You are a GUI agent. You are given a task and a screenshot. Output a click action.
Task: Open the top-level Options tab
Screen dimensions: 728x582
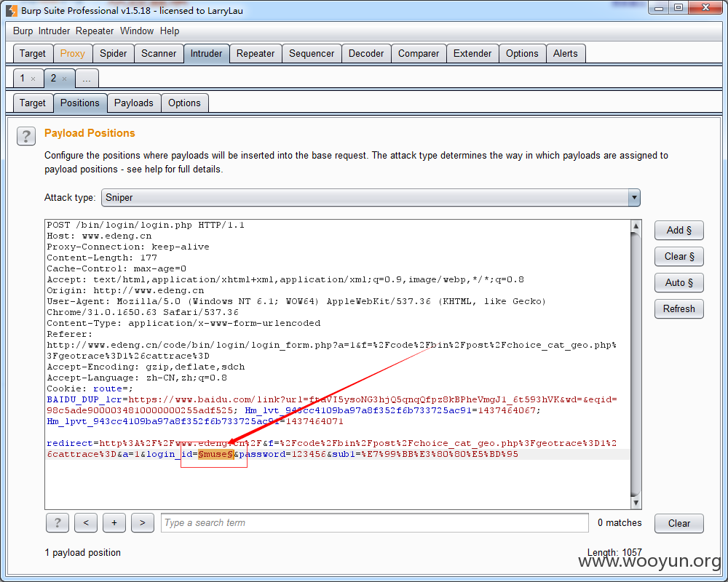pyautogui.click(x=522, y=53)
